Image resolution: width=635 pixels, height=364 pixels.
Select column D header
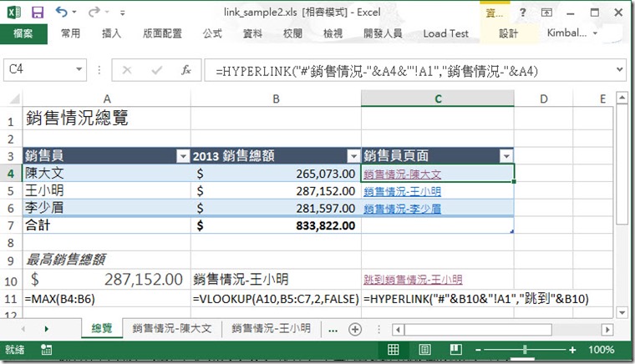pos(543,99)
